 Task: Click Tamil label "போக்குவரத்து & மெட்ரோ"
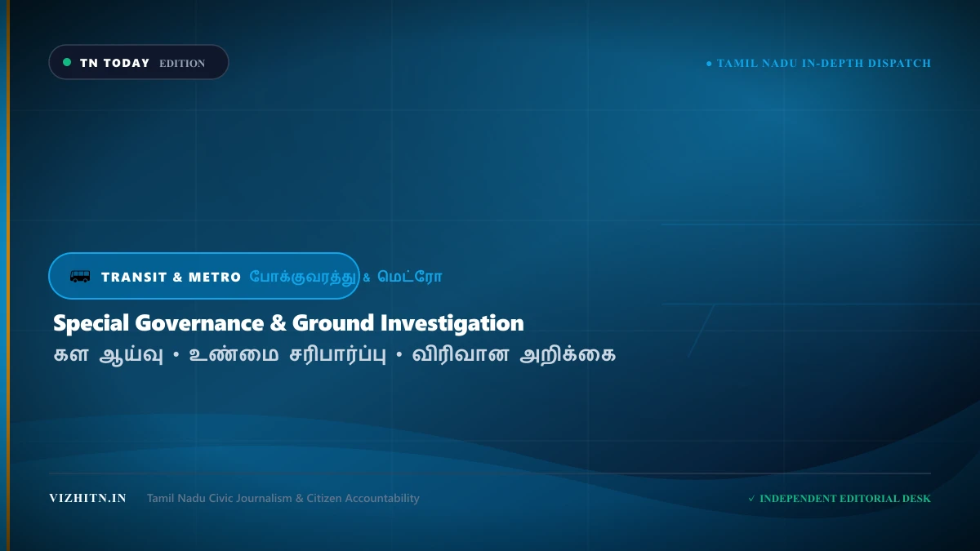tap(345, 277)
